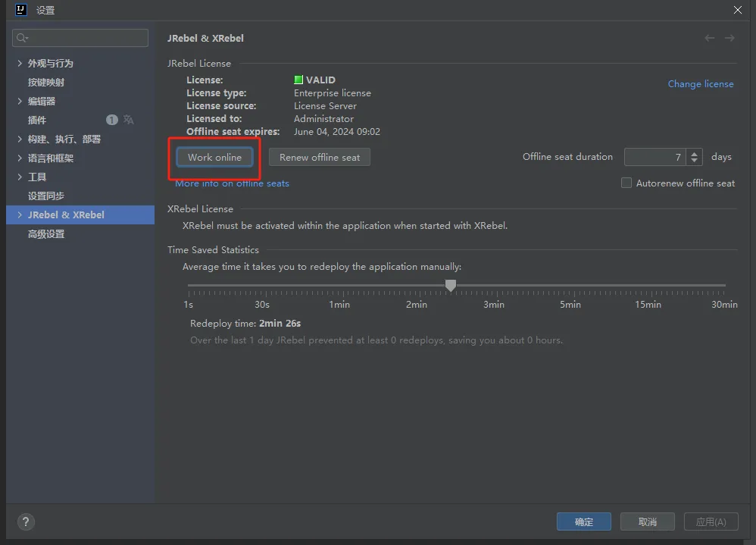The height and width of the screenshot is (545, 756).
Task: Click the back navigation arrow
Action: 709,38
